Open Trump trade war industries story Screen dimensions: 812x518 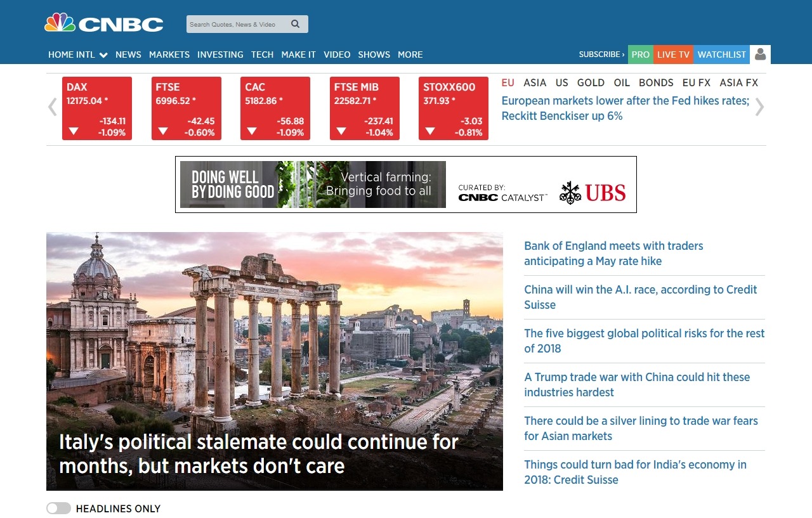click(637, 385)
